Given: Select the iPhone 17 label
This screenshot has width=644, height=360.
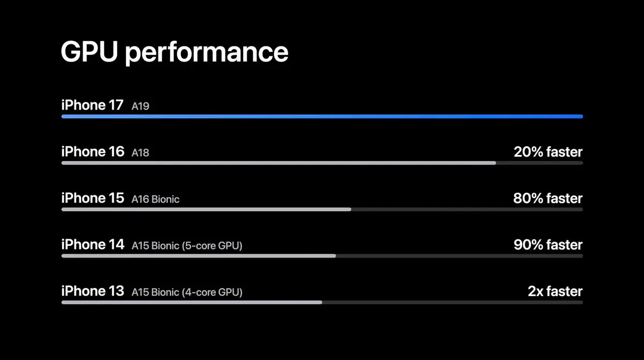Looking at the screenshot, I should pyautogui.click(x=92, y=105).
